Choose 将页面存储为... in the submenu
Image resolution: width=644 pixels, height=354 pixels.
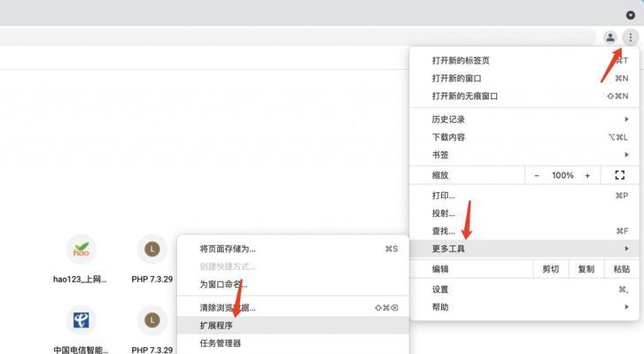click(x=293, y=249)
